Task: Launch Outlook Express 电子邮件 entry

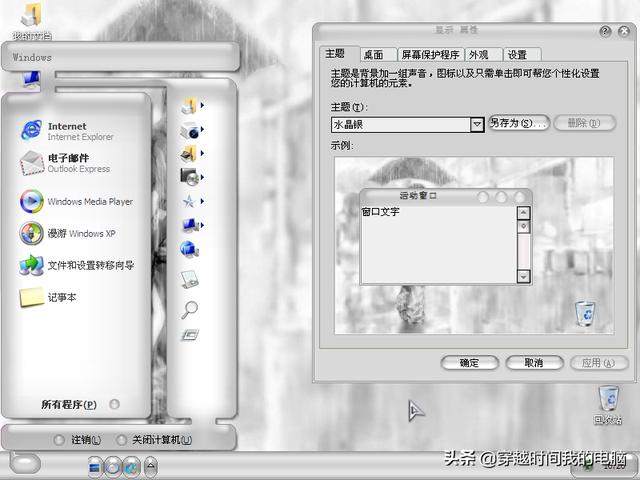Action: 65,163
